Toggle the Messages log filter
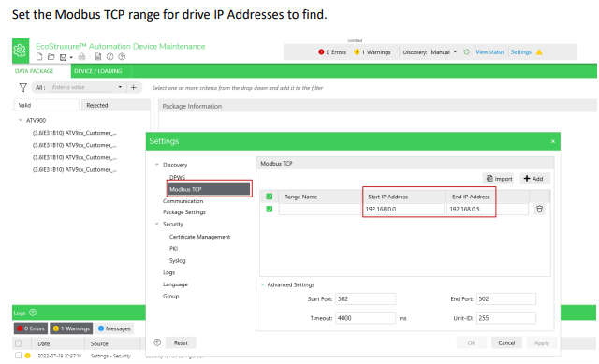 [114, 328]
